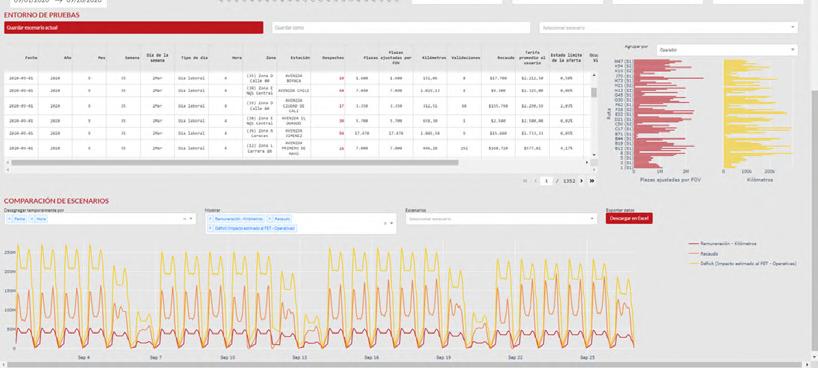
Task: Click the 'AVENIDA BOYACA' station cell
Action: tap(294, 78)
